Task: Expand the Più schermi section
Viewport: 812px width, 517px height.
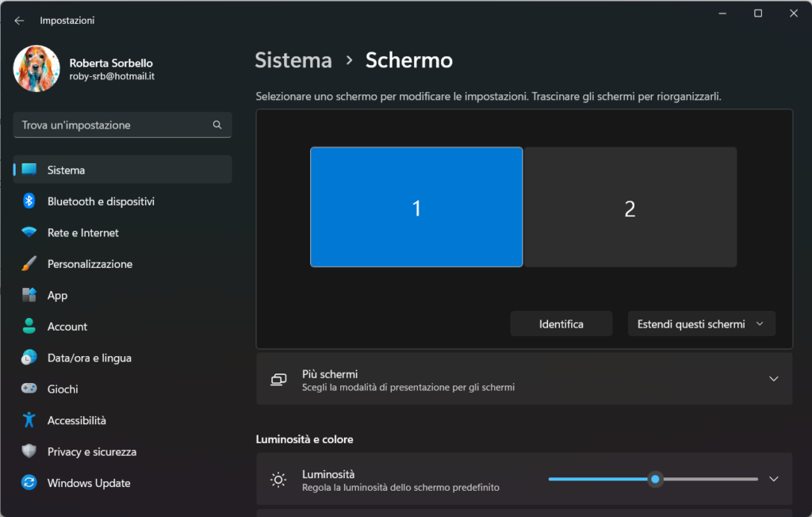Action: [774, 379]
